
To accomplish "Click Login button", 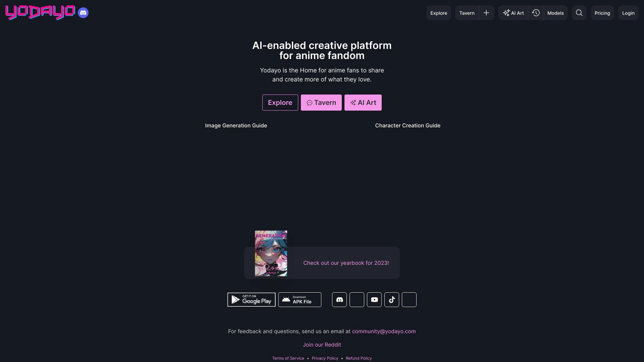I will coord(628,12).
